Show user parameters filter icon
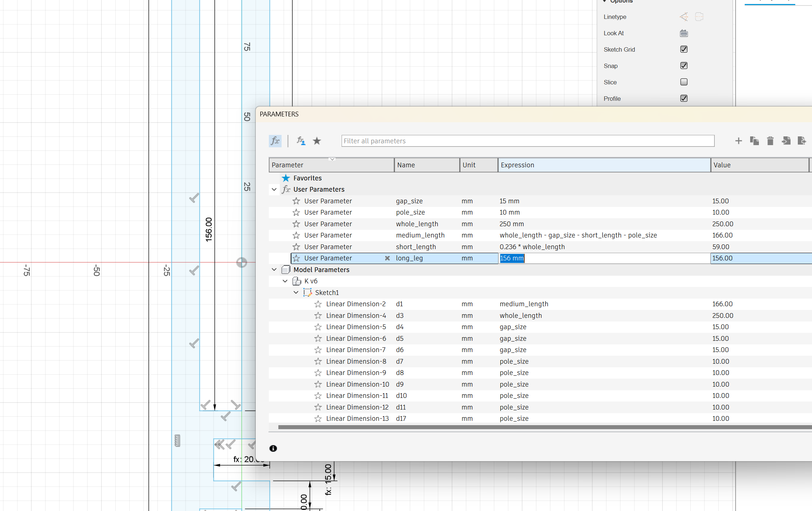 coord(301,141)
